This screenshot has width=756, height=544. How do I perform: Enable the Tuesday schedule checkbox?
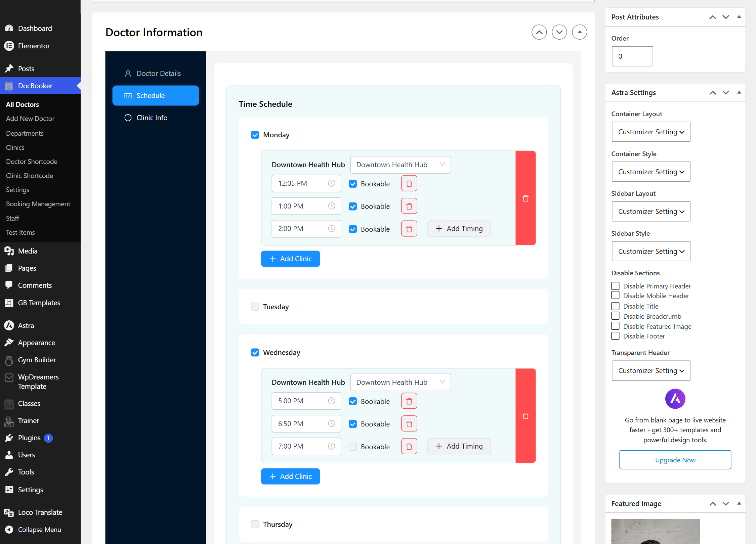pyautogui.click(x=255, y=307)
